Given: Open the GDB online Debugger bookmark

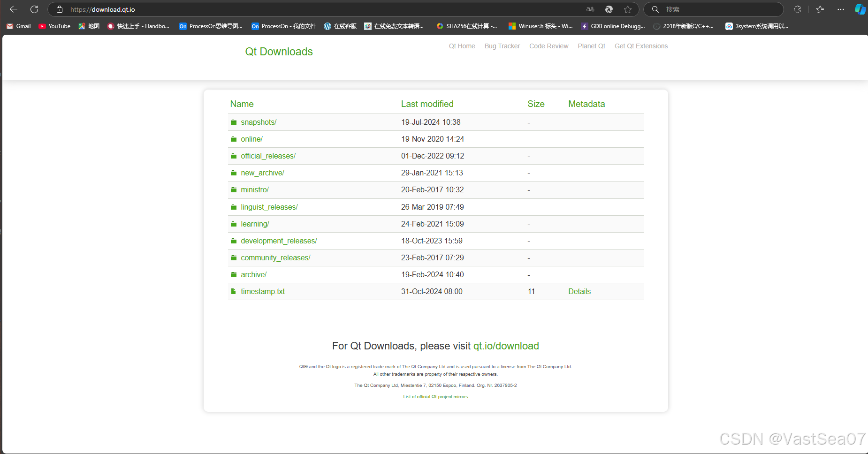Looking at the screenshot, I should click(613, 26).
